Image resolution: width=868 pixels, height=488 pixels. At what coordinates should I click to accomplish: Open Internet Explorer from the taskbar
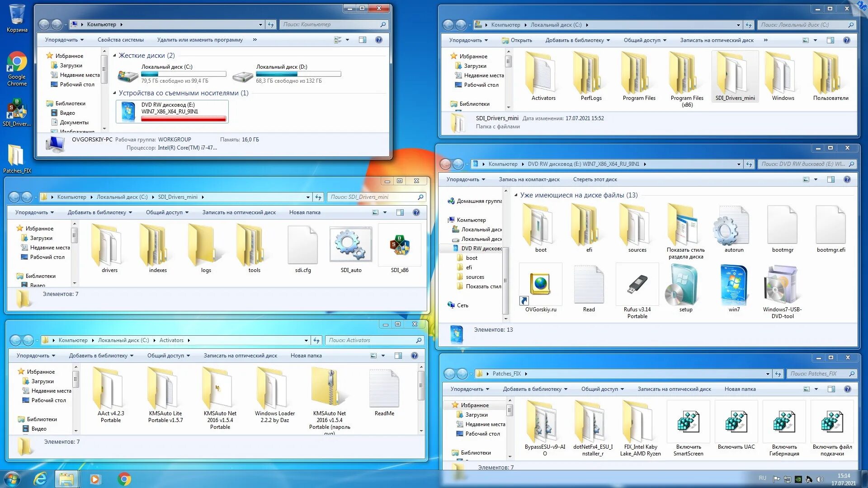[x=41, y=479]
